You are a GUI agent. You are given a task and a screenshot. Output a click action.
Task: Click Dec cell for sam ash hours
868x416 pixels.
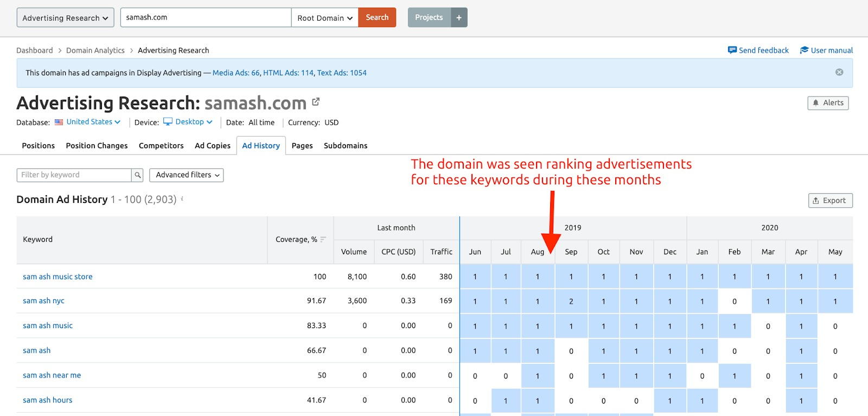pos(670,401)
